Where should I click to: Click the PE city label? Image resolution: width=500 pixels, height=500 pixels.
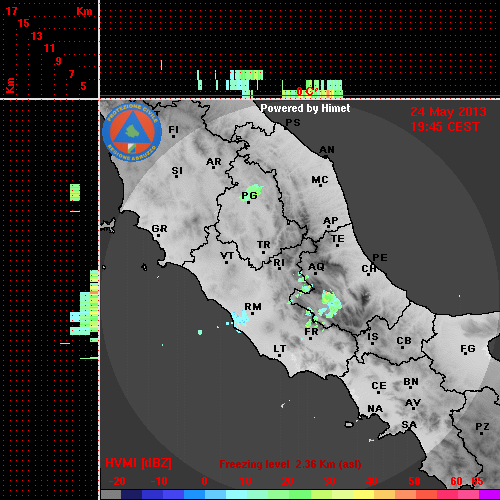[x=380, y=257]
